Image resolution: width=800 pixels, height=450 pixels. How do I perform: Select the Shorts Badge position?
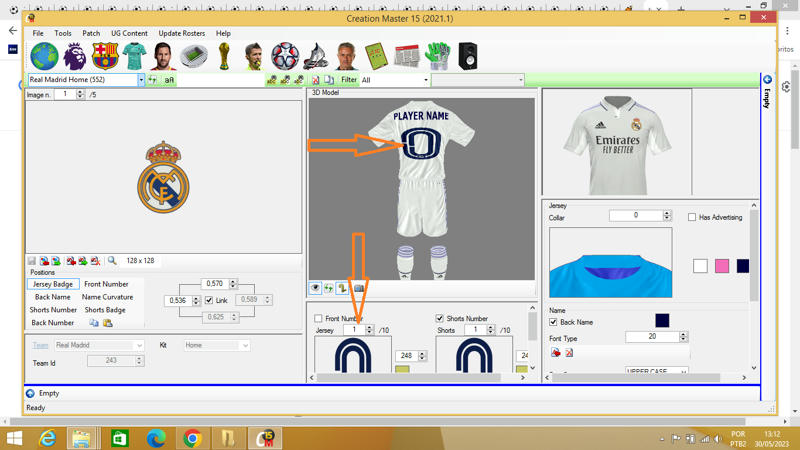pyautogui.click(x=105, y=310)
